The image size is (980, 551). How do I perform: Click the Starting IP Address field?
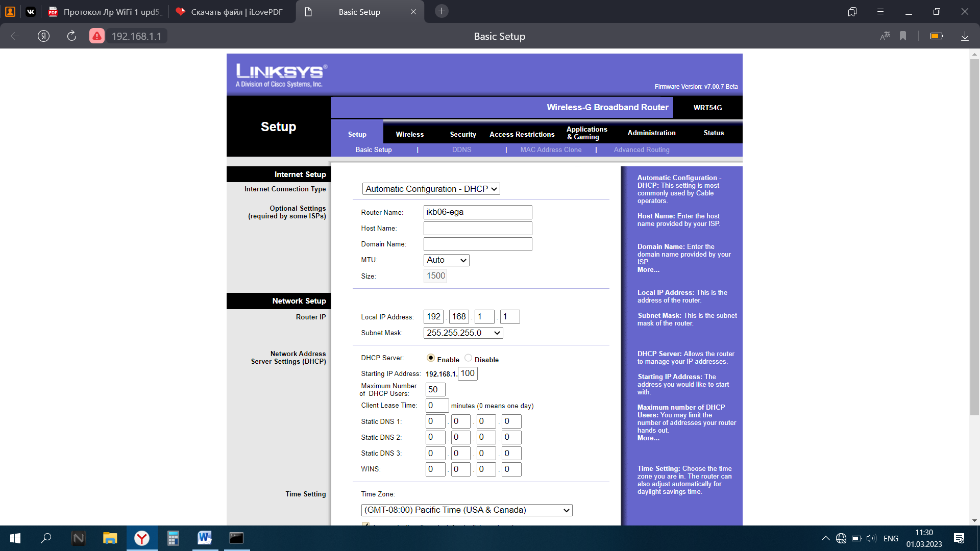point(468,373)
